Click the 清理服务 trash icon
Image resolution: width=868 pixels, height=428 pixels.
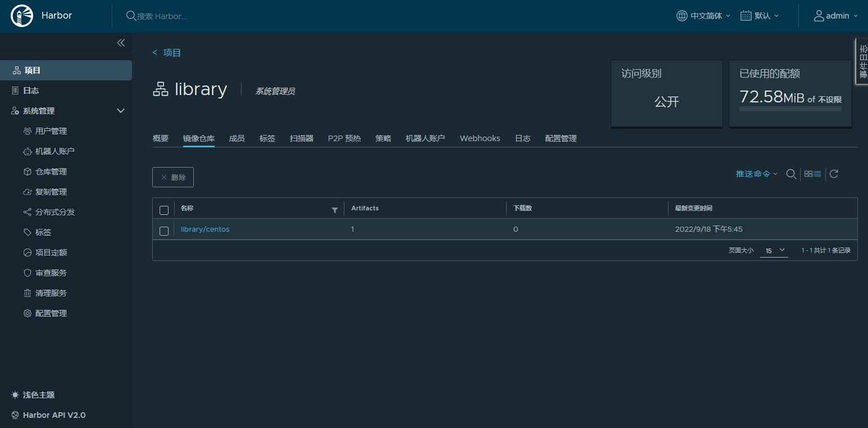(x=28, y=293)
